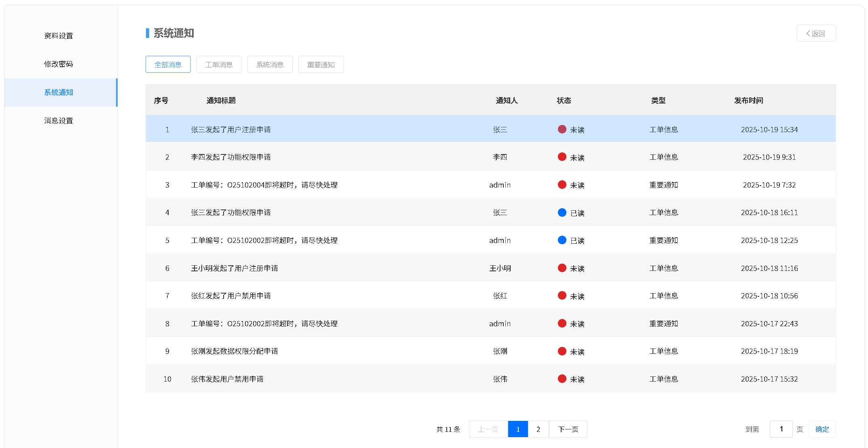Click the 返回 back arrow button

point(815,34)
